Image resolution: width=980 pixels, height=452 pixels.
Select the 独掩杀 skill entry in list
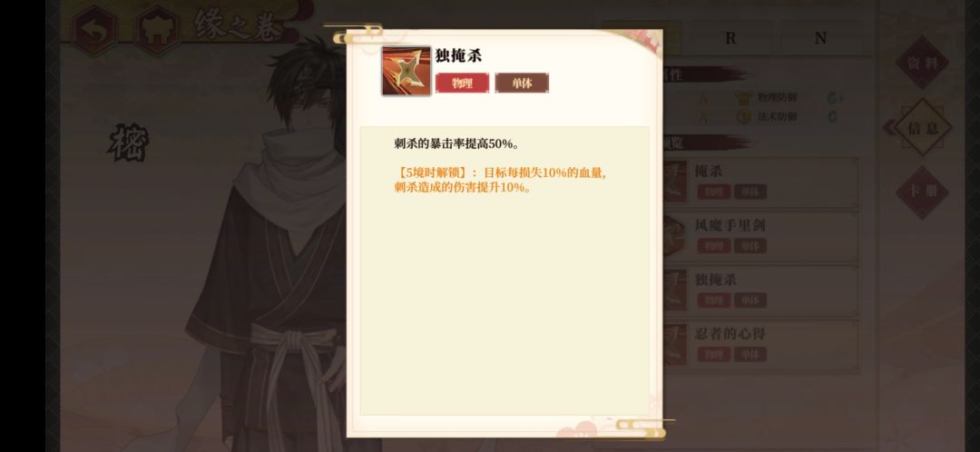click(759, 290)
